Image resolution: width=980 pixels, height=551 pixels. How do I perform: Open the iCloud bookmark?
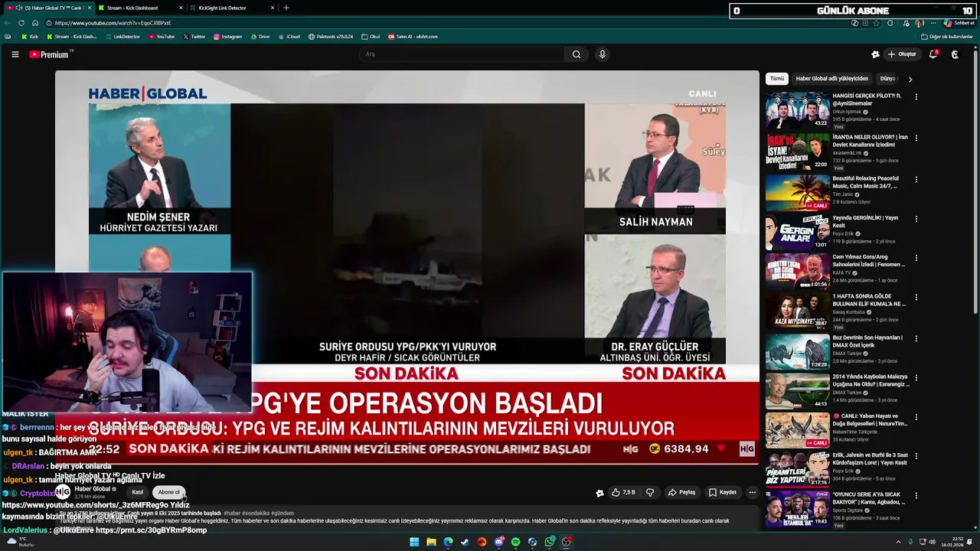click(x=289, y=37)
